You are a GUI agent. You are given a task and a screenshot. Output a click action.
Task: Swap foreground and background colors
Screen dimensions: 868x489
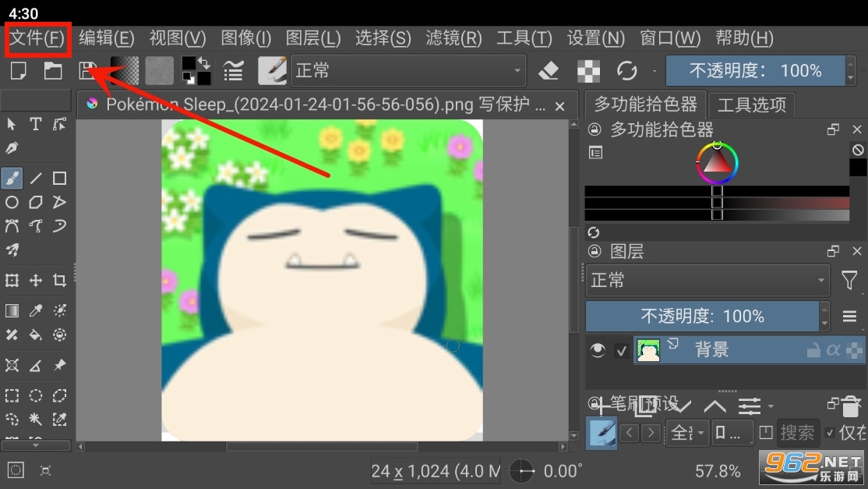(203, 62)
